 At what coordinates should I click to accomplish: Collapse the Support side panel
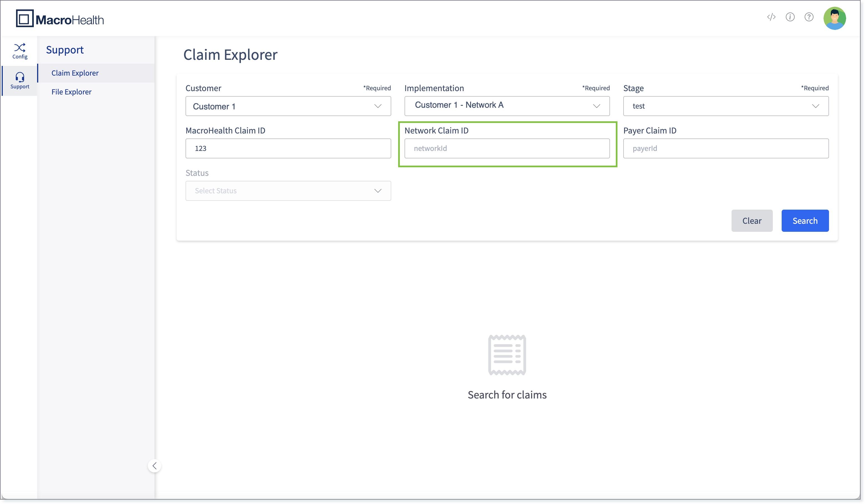pos(155,466)
